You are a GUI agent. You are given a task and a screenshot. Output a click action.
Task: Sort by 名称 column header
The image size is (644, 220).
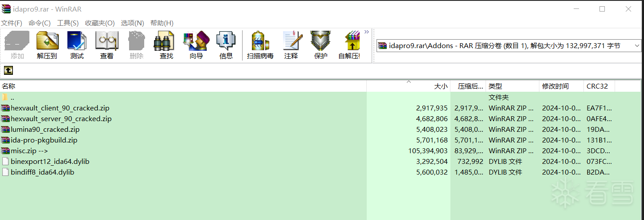183,86
